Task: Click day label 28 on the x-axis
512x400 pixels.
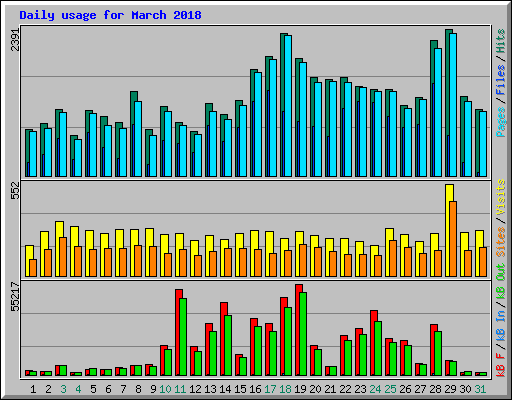Action: click(435, 389)
